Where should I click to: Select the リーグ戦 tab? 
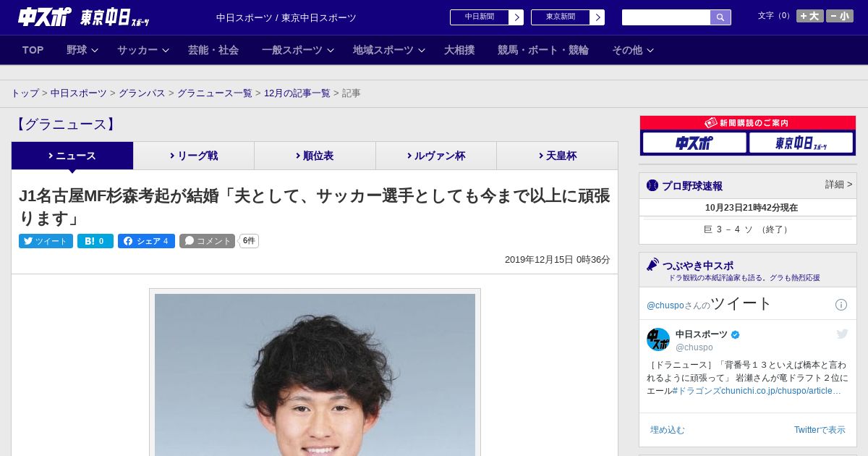pyautogui.click(x=194, y=156)
